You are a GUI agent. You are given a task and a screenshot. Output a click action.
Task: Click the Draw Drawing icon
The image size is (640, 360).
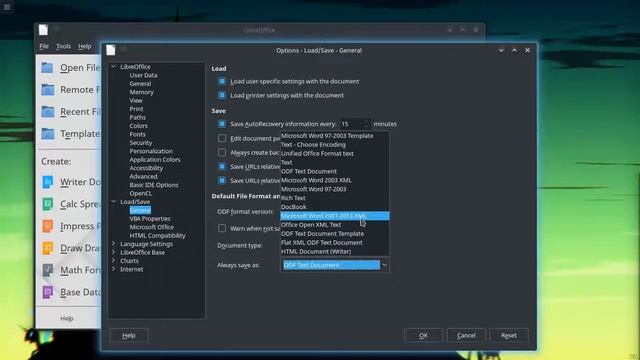[x=48, y=248]
